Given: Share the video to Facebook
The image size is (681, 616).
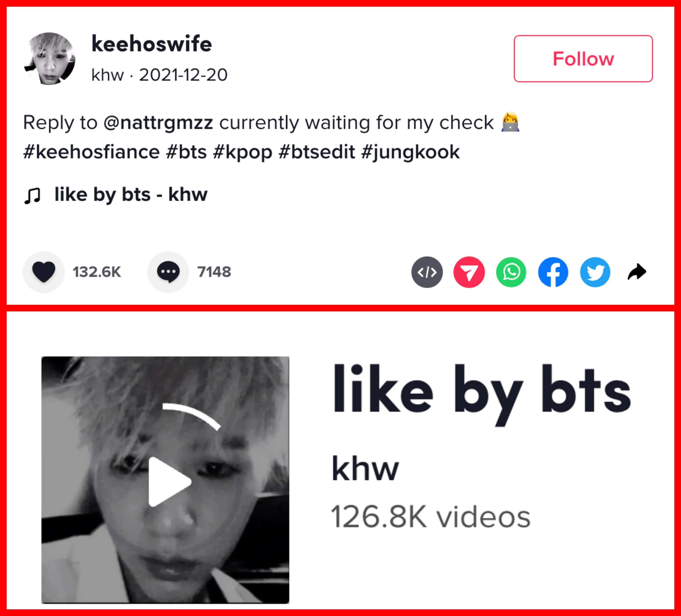Looking at the screenshot, I should pyautogui.click(x=553, y=272).
